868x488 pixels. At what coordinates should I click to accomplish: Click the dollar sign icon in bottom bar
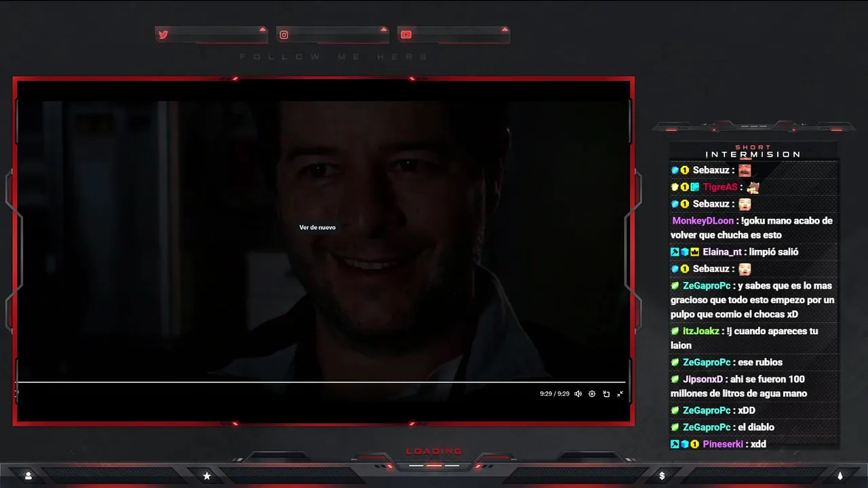coord(662,476)
